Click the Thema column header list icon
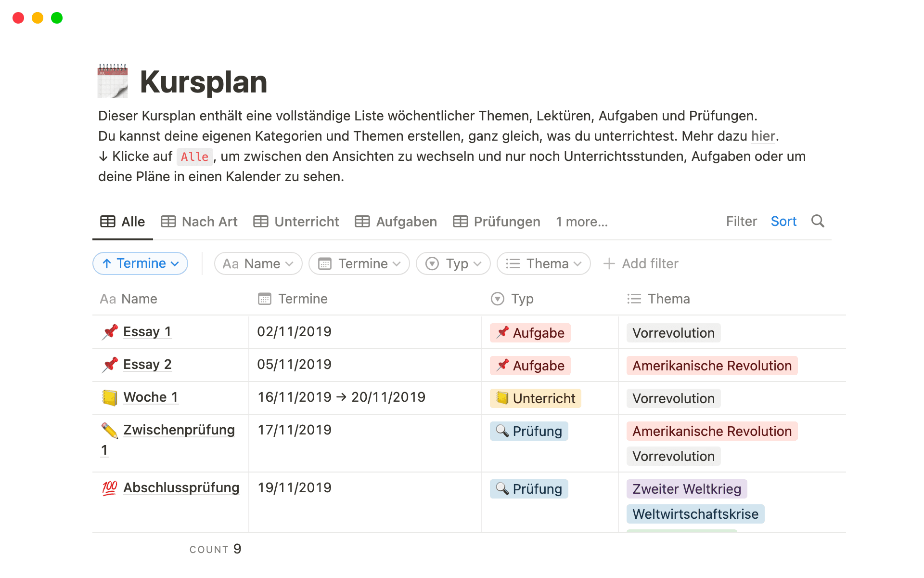Screen dimensions: 924x578 click(x=634, y=299)
